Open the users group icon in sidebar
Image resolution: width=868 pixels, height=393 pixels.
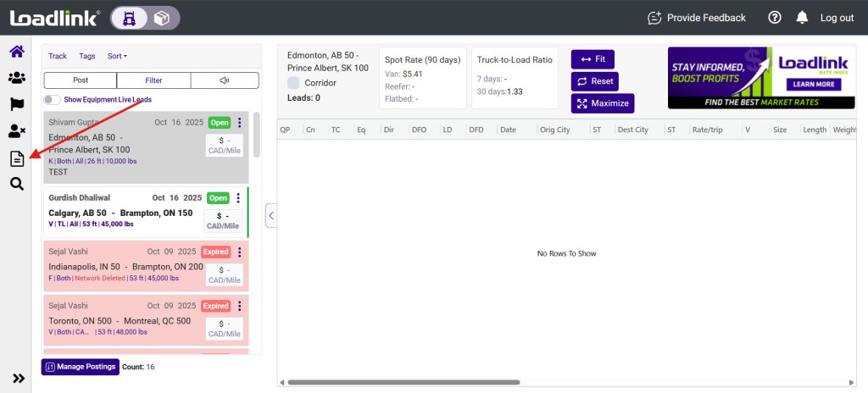16,78
